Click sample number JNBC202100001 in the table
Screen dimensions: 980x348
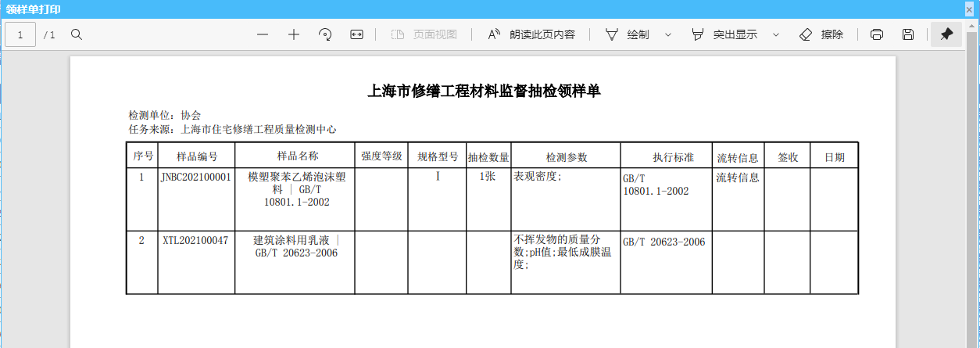coord(196,178)
